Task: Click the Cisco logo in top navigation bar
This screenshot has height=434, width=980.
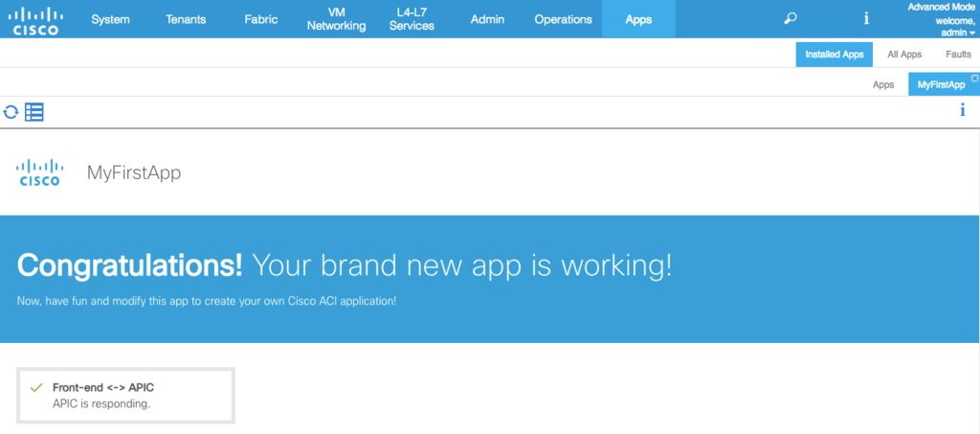Action: tap(36, 19)
